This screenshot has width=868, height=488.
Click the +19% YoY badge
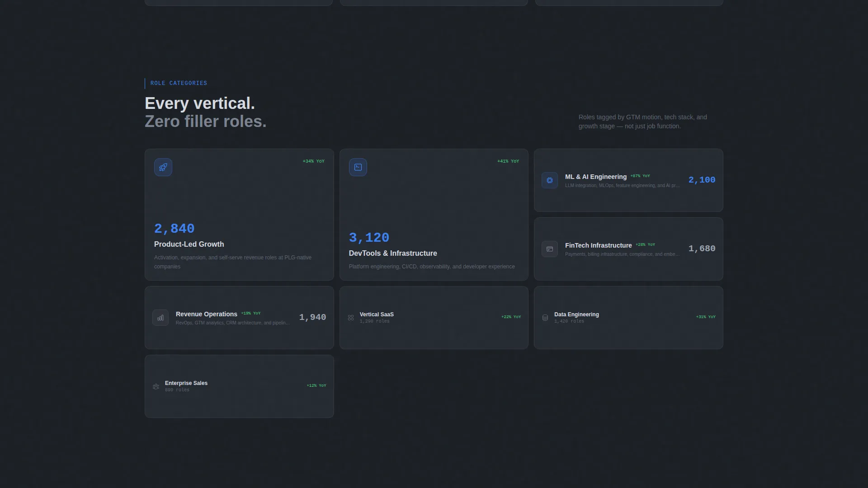coord(251,313)
